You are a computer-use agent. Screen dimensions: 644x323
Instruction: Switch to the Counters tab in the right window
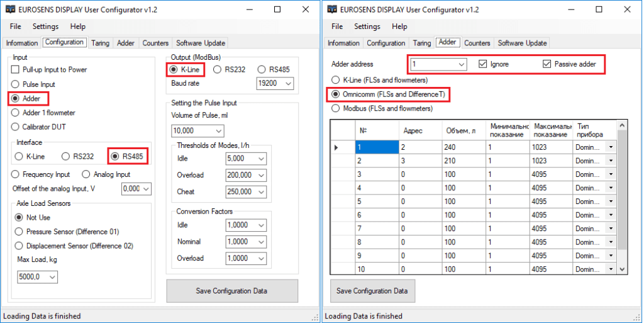477,43
